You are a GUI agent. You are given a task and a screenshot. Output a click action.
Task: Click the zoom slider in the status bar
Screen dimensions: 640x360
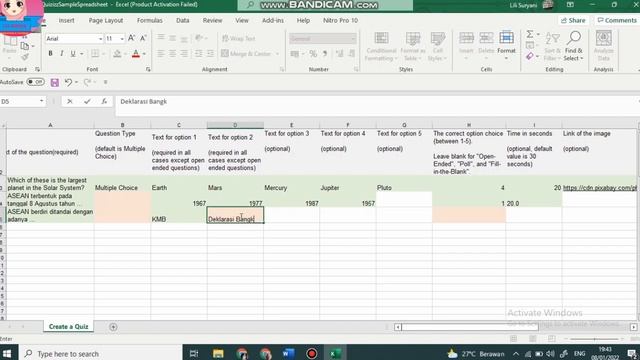pyautogui.click(x=594, y=339)
